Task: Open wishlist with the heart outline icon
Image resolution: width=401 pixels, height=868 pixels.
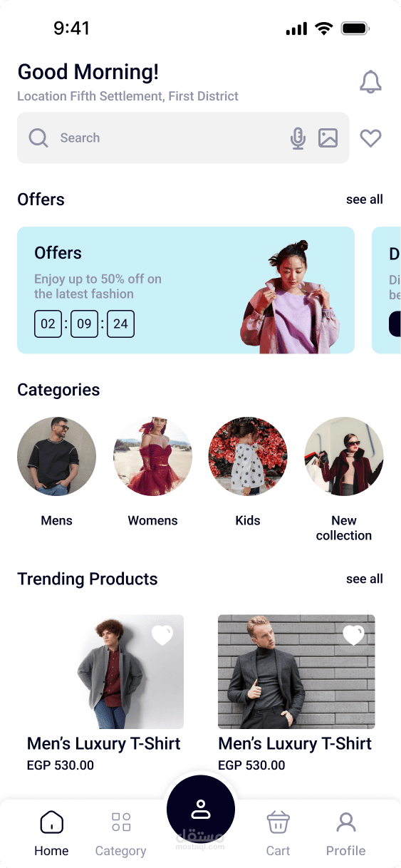Action: pos(370,138)
